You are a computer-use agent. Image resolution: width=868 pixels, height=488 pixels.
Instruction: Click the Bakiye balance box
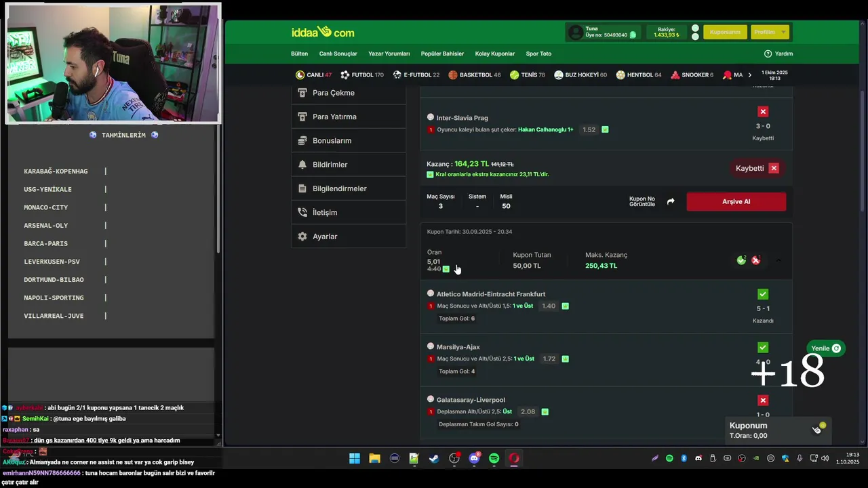coord(667,32)
